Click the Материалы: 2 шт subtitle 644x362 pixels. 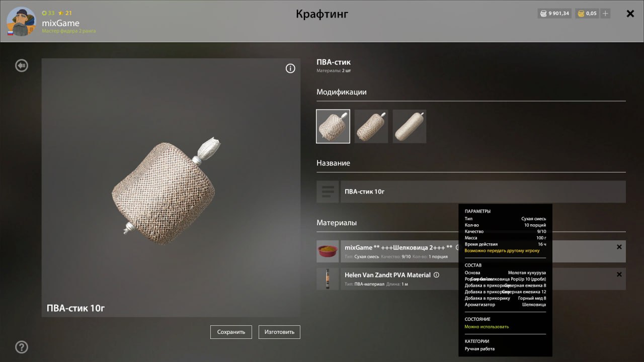coord(334,71)
